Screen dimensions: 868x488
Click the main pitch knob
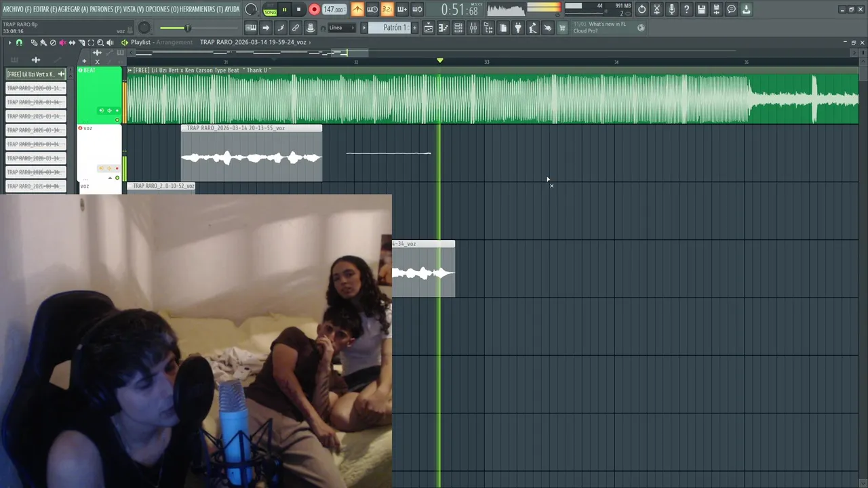click(144, 28)
